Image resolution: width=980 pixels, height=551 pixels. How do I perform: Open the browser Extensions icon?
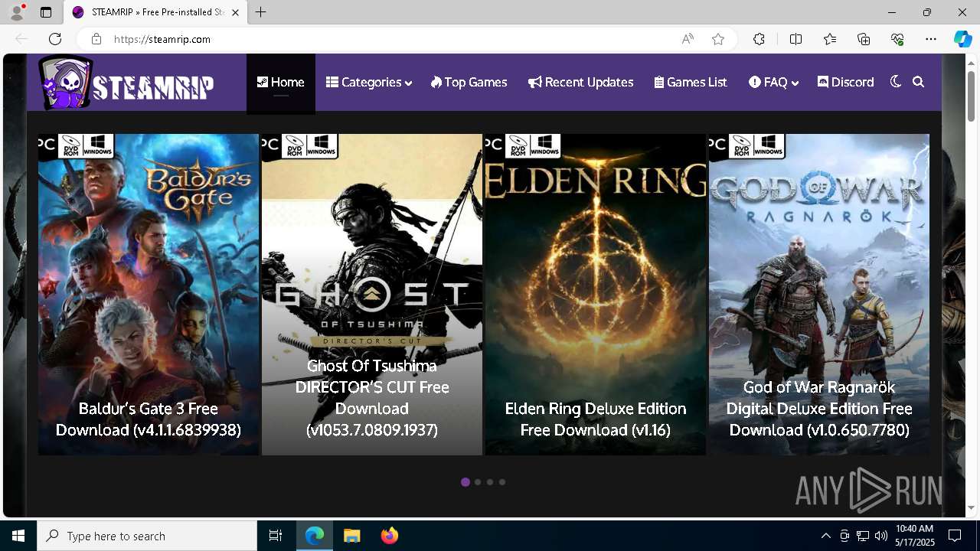point(759,39)
